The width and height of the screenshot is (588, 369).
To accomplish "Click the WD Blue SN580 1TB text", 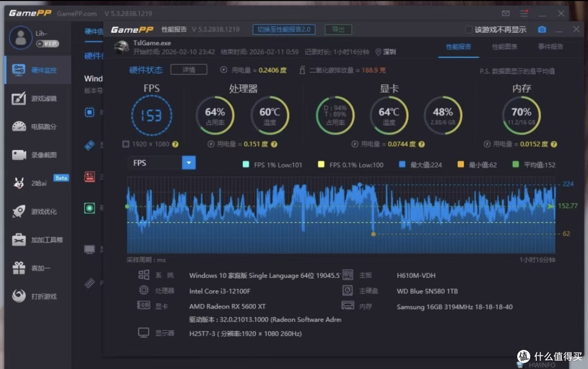I will 427,291.
